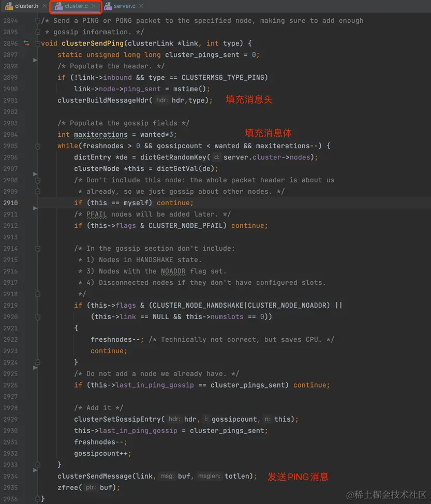Click the dictGetVal(de) call
This screenshot has height=504, width=431.
[x=186, y=168]
